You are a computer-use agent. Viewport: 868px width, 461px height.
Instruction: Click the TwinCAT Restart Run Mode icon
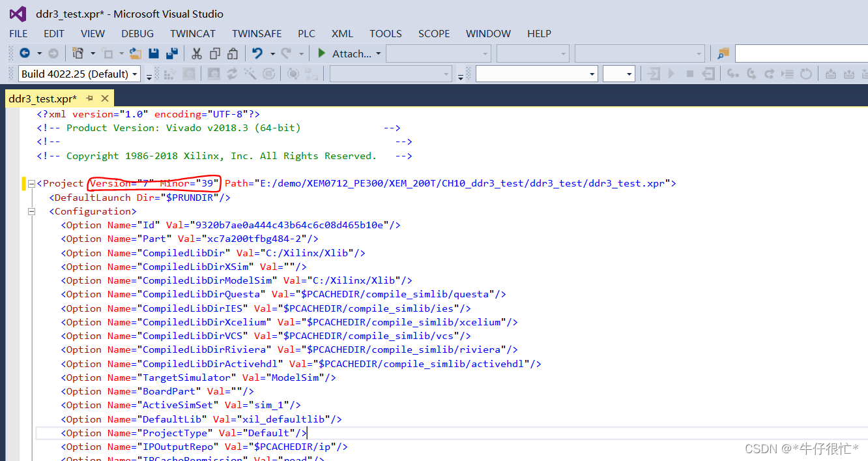click(x=188, y=74)
